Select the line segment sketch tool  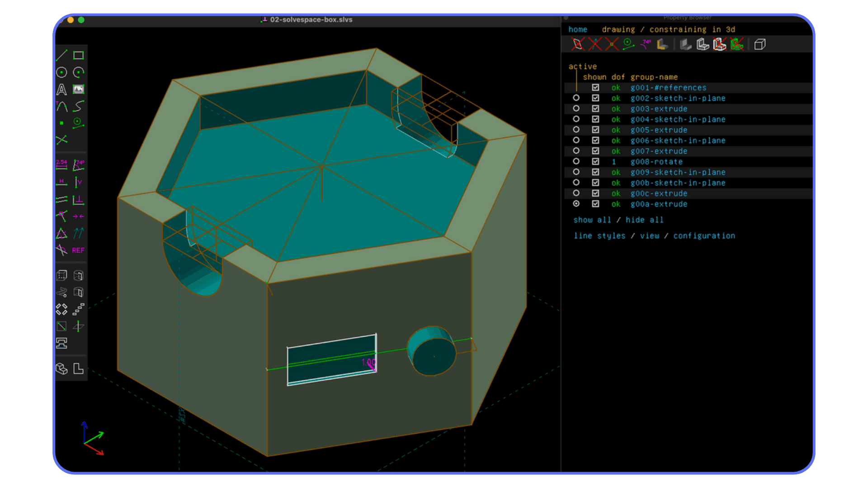pos(62,54)
